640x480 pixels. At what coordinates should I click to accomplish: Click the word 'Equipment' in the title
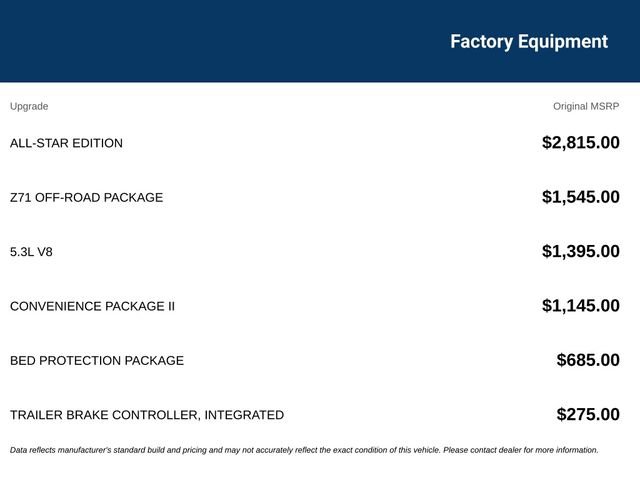tap(563, 42)
